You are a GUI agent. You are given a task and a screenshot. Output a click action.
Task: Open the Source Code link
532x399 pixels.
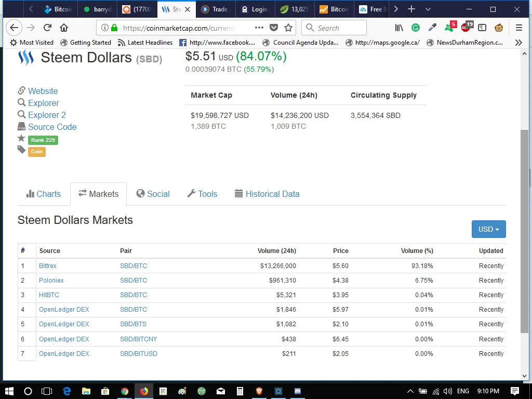coord(52,127)
